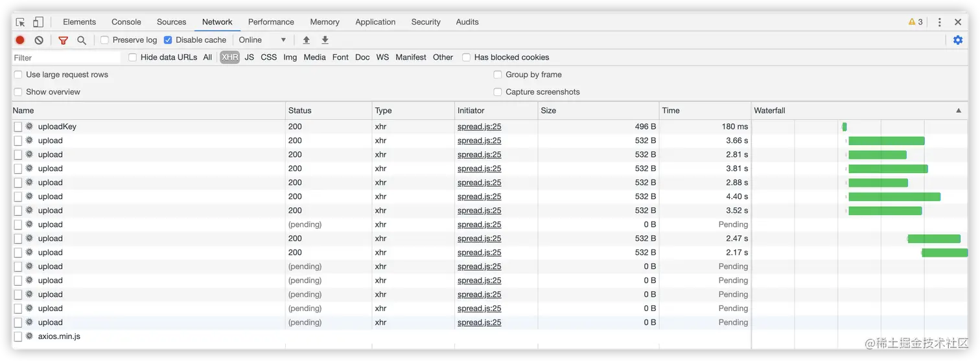Click the sort arrow in Waterfall header

(x=959, y=111)
